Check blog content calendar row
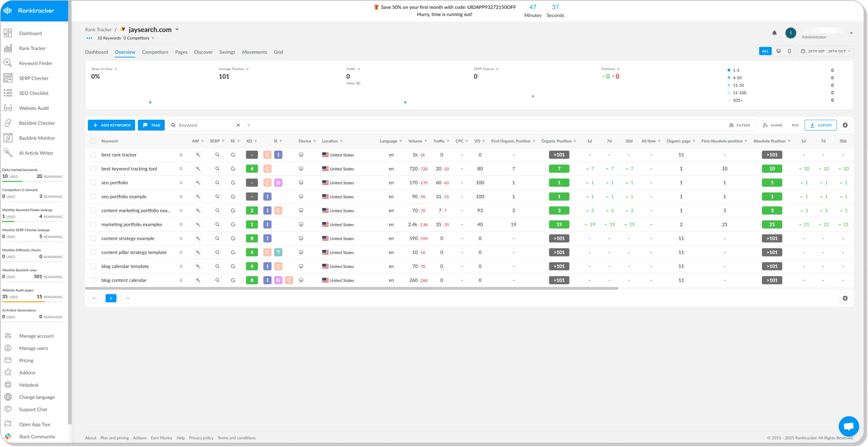868x447 pixels. (x=93, y=280)
